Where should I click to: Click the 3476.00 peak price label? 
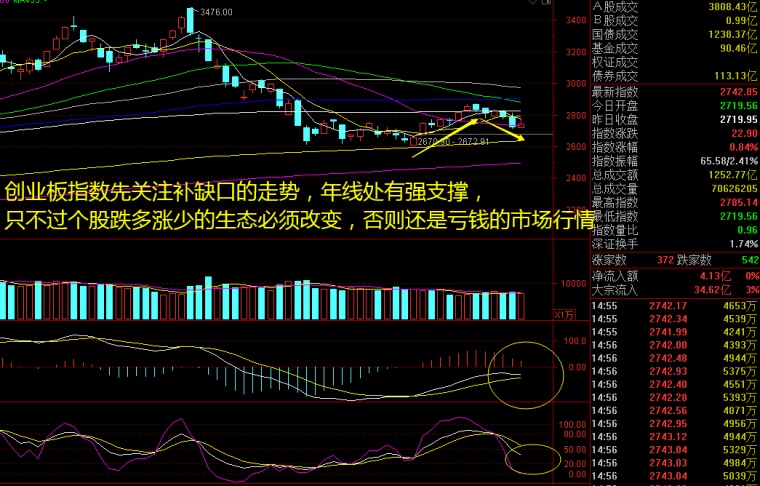pos(216,12)
